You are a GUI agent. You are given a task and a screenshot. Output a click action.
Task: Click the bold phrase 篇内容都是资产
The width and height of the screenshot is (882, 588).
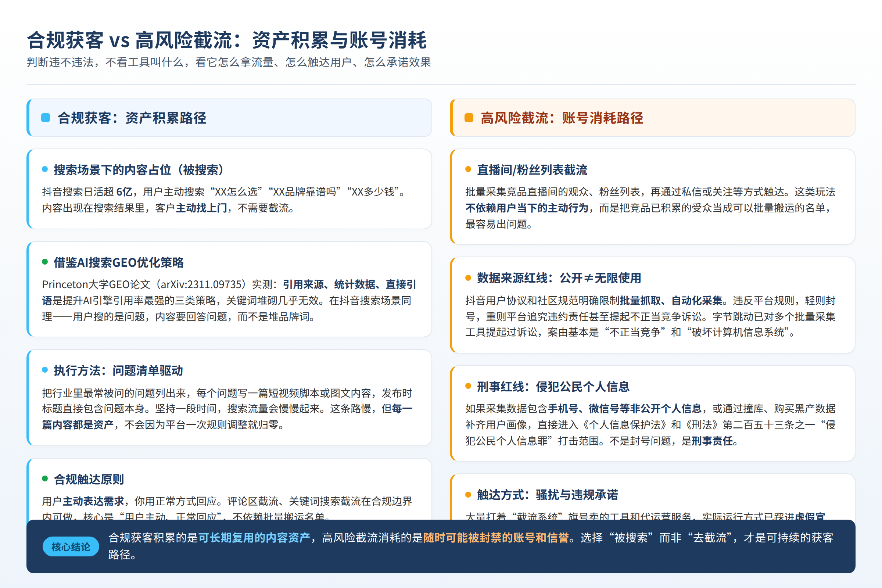point(78,424)
